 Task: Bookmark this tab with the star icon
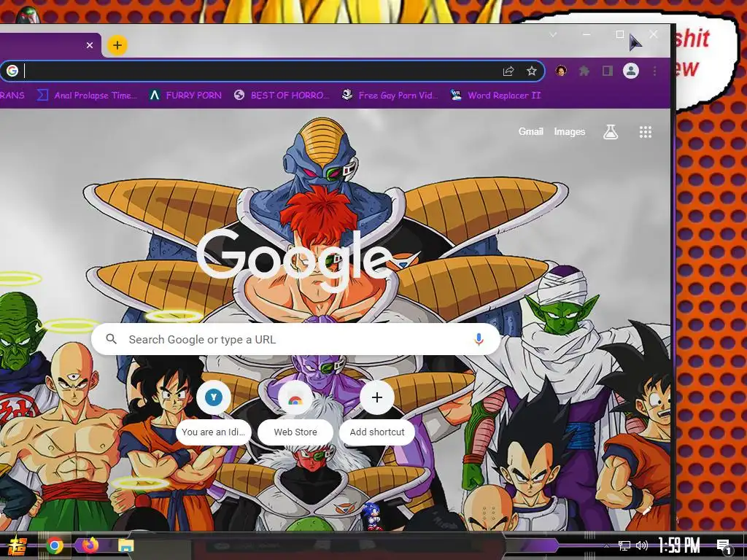pos(532,71)
